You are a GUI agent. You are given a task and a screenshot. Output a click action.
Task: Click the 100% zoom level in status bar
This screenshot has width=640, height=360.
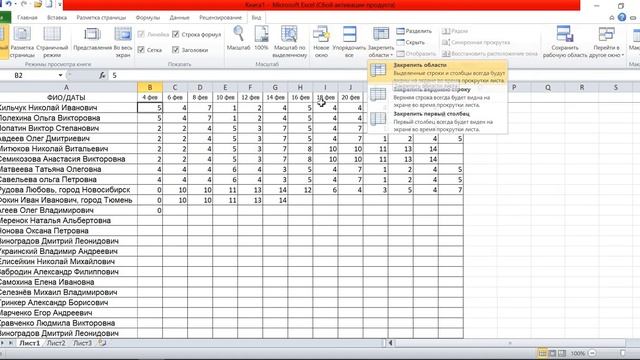[x=578, y=353]
